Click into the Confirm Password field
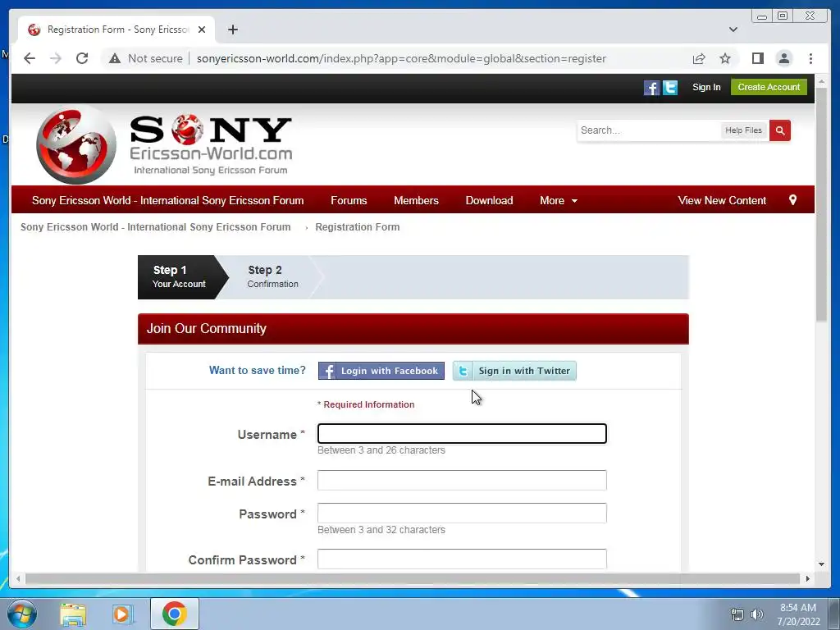This screenshot has width=840, height=630. tap(462, 559)
